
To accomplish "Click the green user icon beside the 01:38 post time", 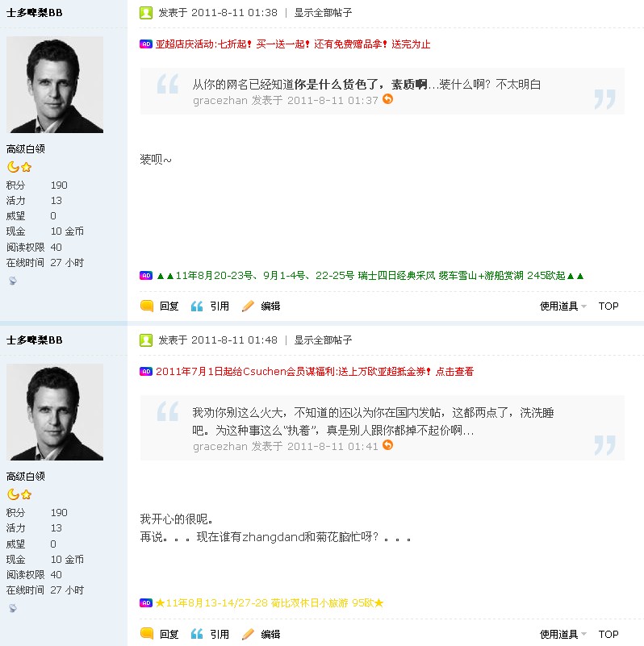I will [146, 13].
